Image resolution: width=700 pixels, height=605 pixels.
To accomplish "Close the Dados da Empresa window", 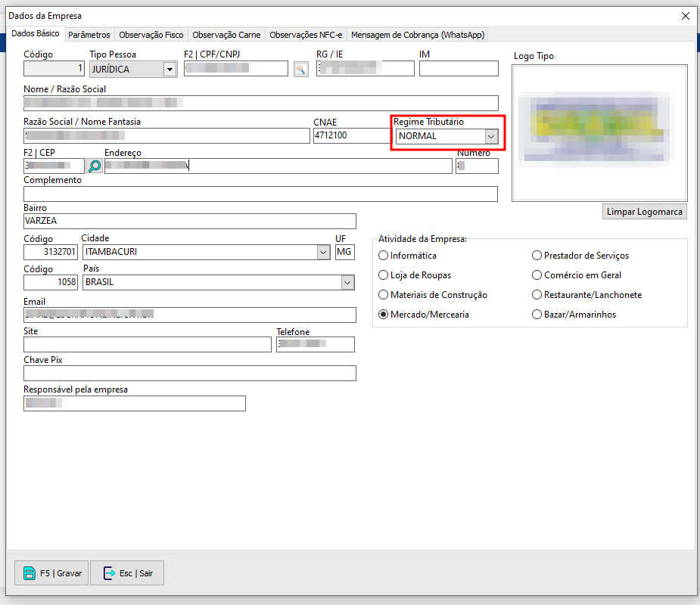I will pyautogui.click(x=686, y=16).
